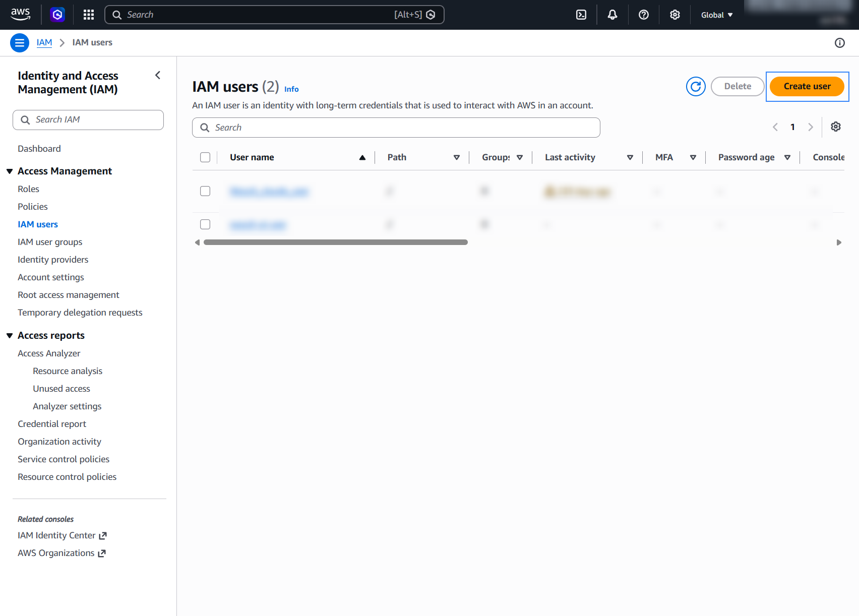The image size is (859, 616).
Task: Open the Global region dropdown
Action: pos(717,15)
